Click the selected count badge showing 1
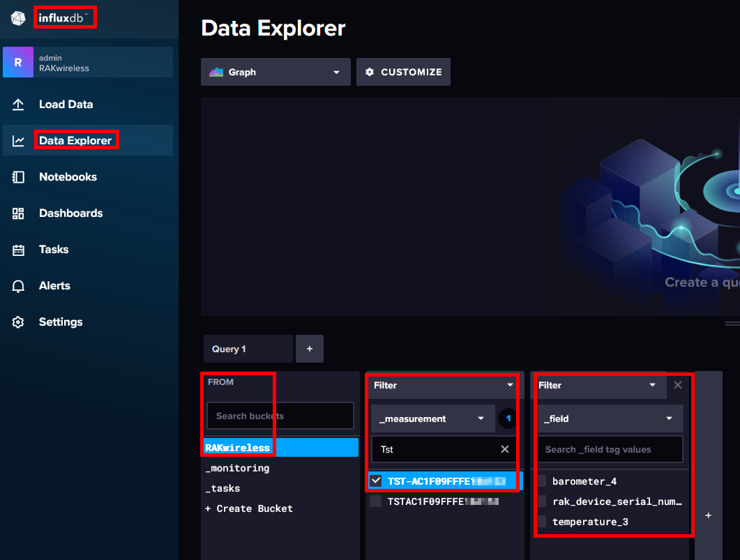The height and width of the screenshot is (560, 740). click(x=508, y=418)
